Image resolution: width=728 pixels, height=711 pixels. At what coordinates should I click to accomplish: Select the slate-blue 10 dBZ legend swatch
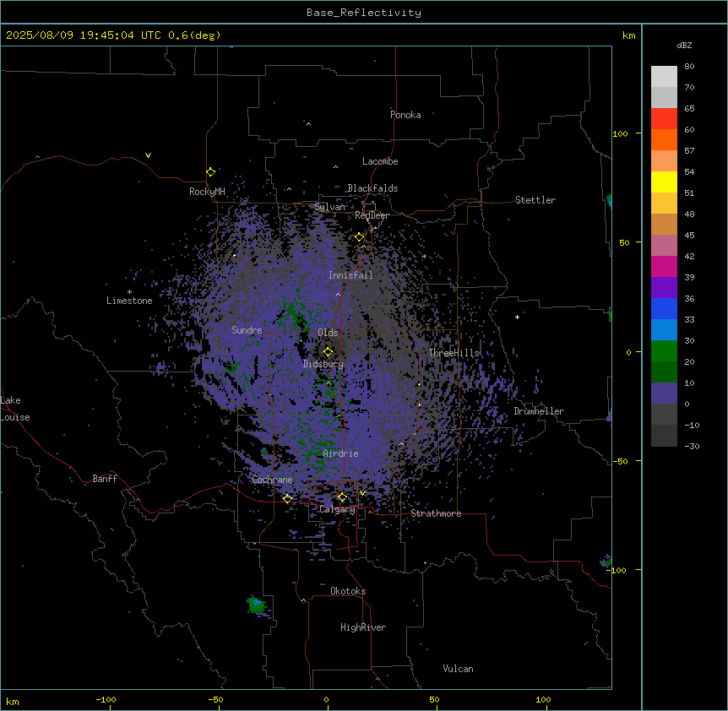tap(664, 393)
